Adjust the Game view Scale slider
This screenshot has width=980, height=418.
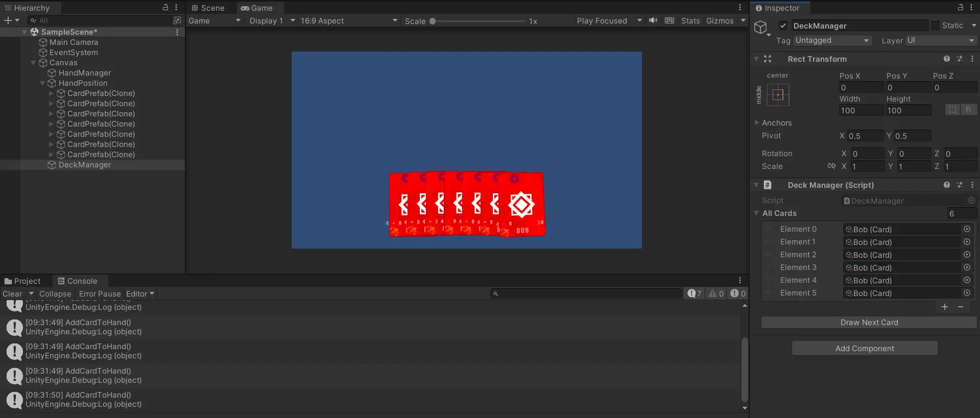tap(478, 21)
